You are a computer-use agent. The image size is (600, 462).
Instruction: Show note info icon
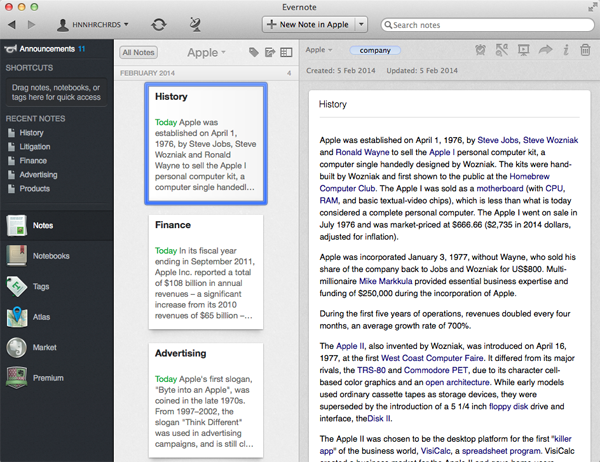tap(566, 50)
